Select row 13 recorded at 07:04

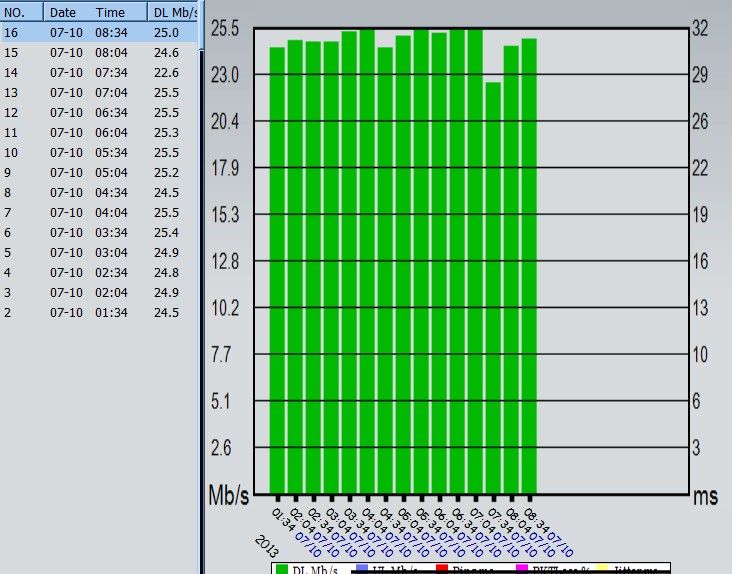point(99,93)
